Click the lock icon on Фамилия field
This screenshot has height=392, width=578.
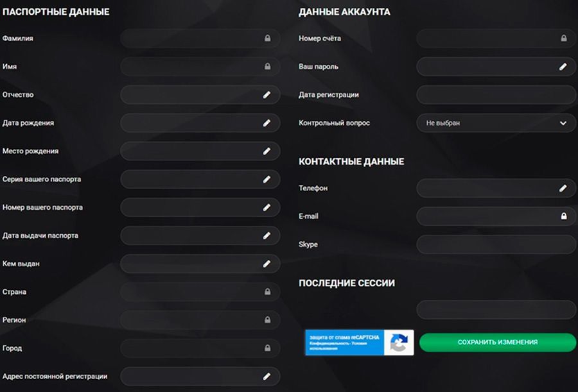tap(268, 38)
